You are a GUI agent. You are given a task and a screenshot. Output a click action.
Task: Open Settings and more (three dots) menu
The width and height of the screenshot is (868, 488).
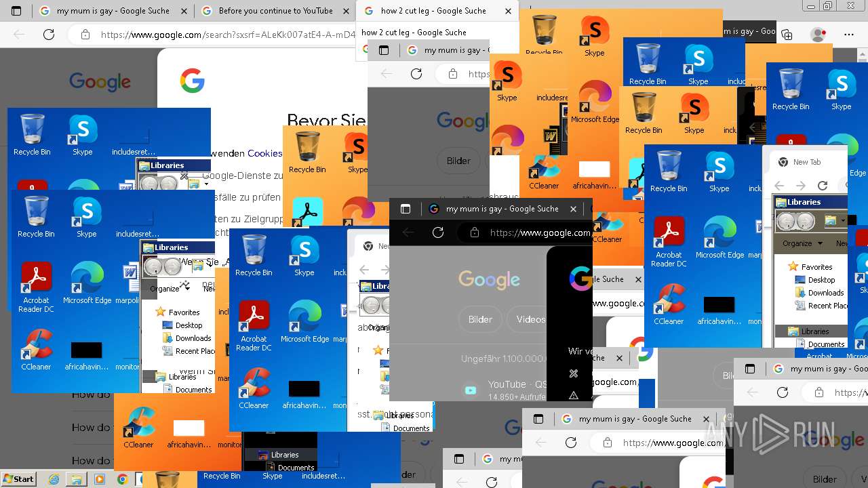849,35
